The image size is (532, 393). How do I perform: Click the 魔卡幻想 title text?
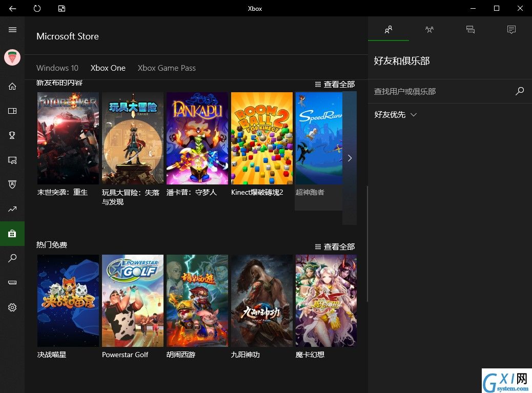310,355
